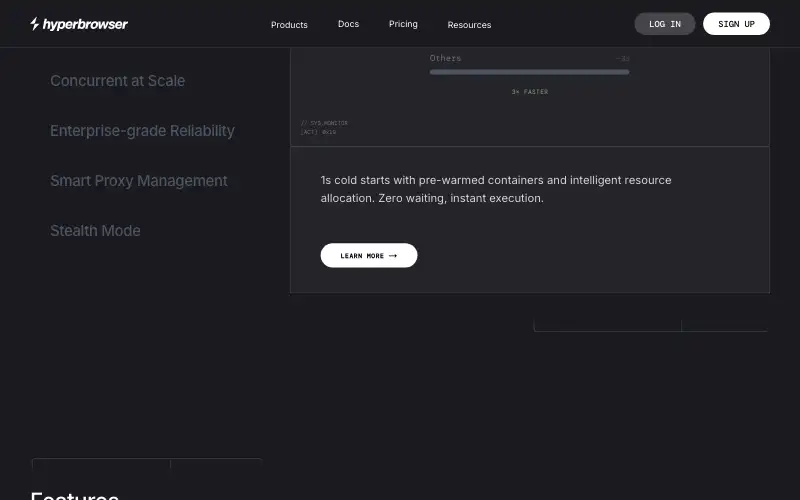Select the Enterprise-grade Reliability tab

pos(142,131)
